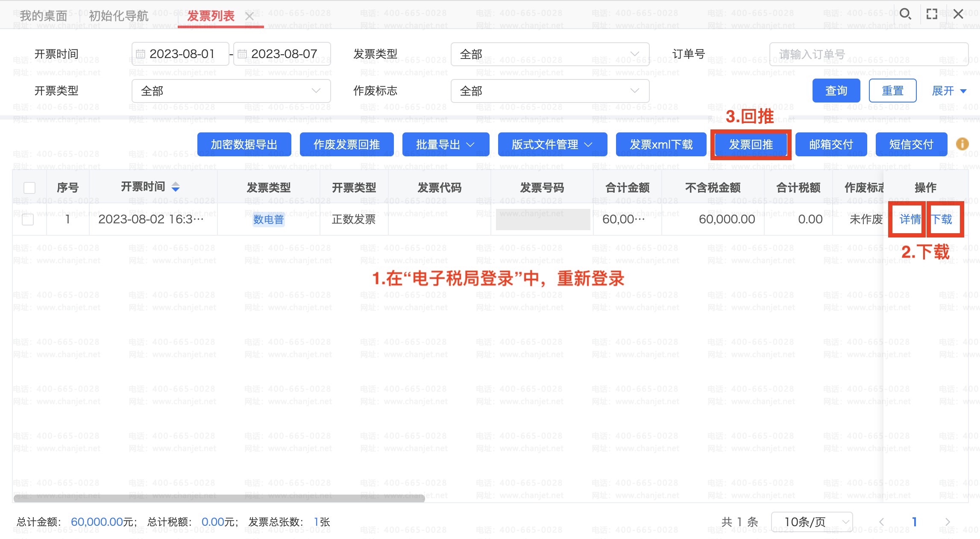This screenshot has width=980, height=539.
Task: Go to previous page arrow
Action: click(x=881, y=522)
